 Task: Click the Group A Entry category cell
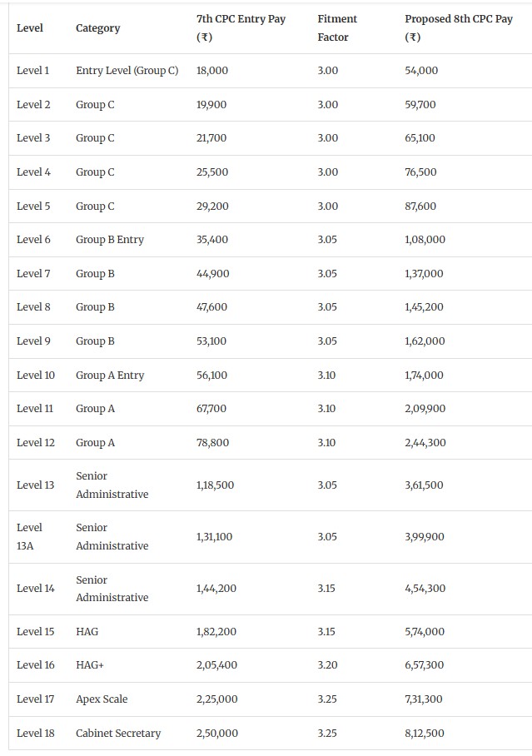109,376
